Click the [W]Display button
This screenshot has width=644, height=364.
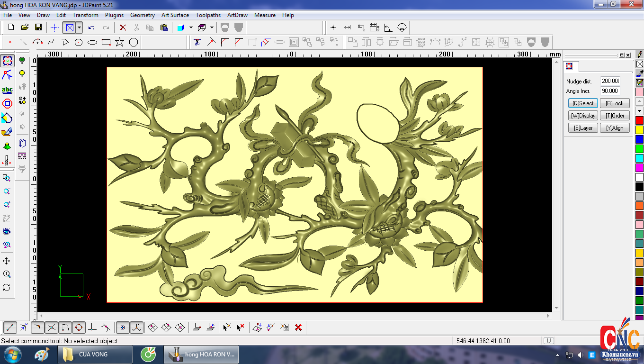tap(583, 116)
